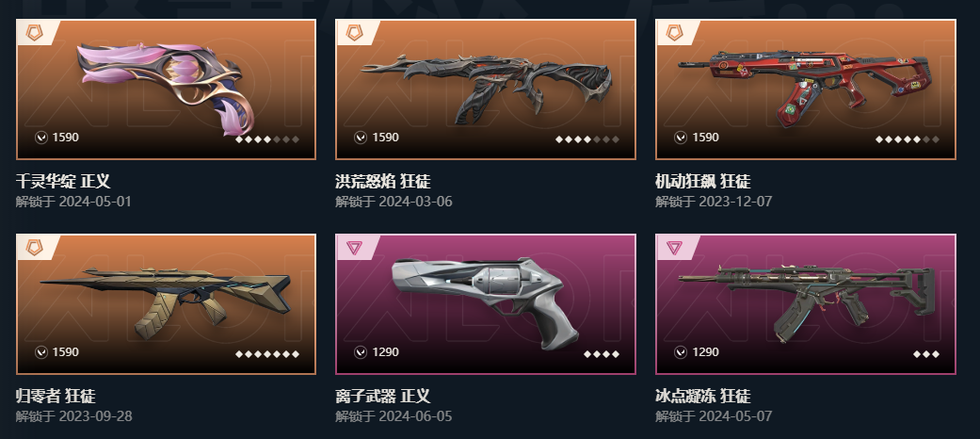Click the pink triangle badge on 冰点凝冻 狂徒
The image size is (980, 439).
pyautogui.click(x=674, y=248)
